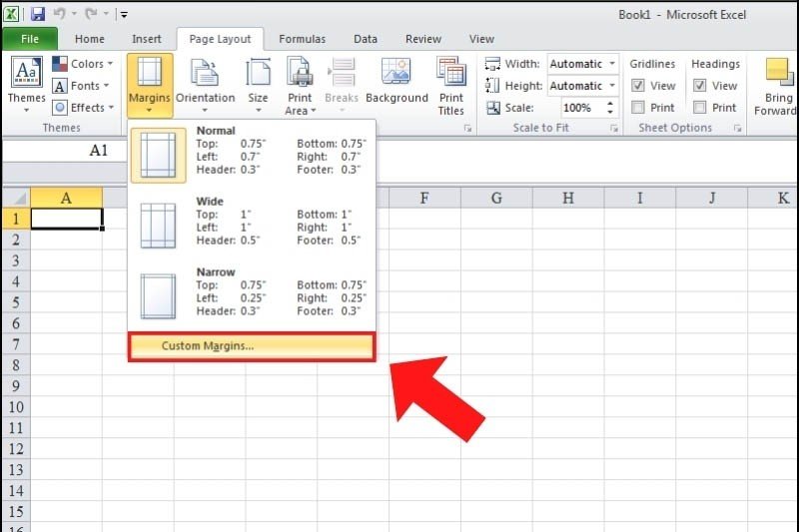Click the Margins button
This screenshot has height=532, width=799.
149,86
